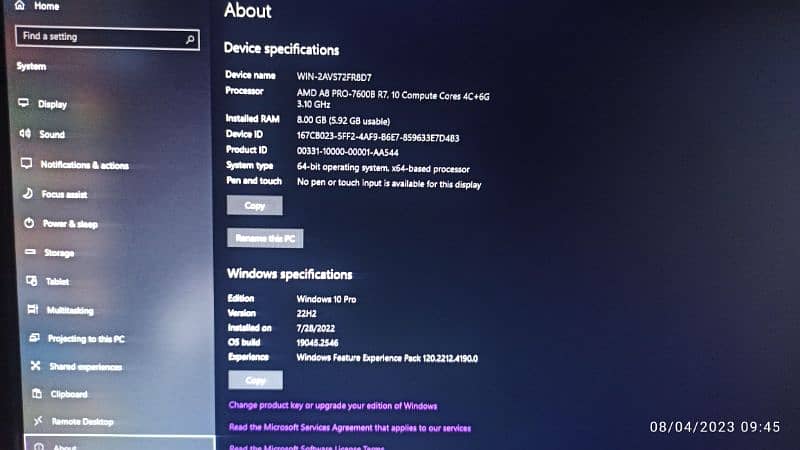The height and width of the screenshot is (450, 800).
Task: Open the Clipboard icon
Action: (37, 393)
